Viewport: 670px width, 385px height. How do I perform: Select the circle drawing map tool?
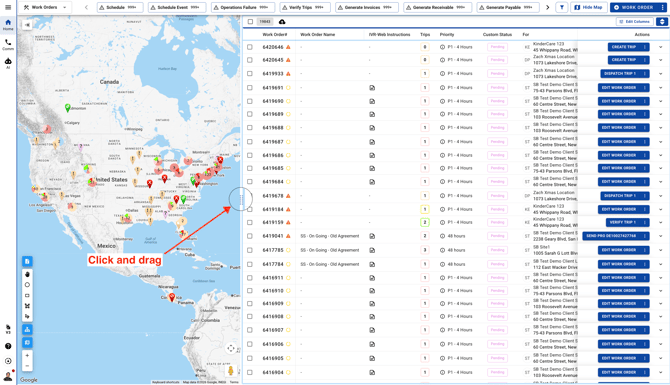pos(27,285)
